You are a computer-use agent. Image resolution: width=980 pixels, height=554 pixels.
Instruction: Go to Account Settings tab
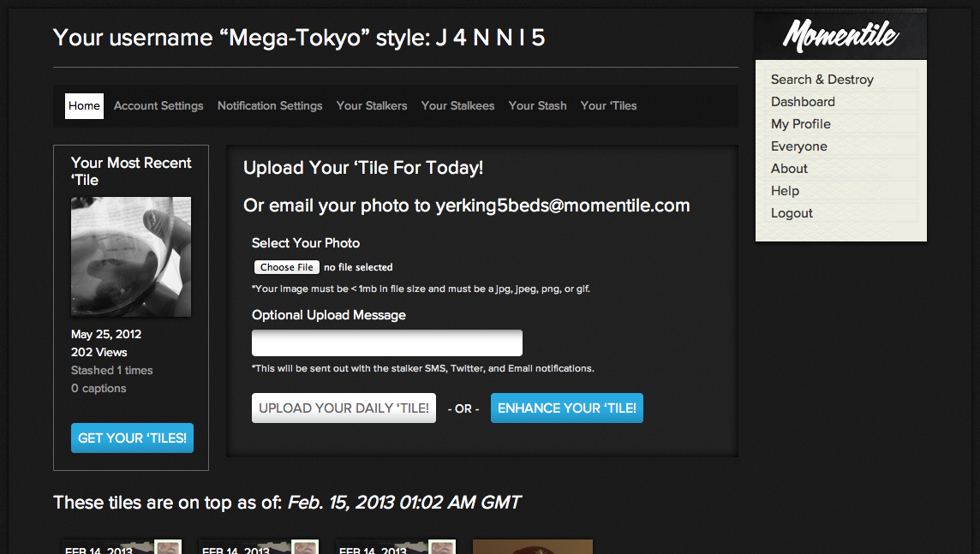158,105
